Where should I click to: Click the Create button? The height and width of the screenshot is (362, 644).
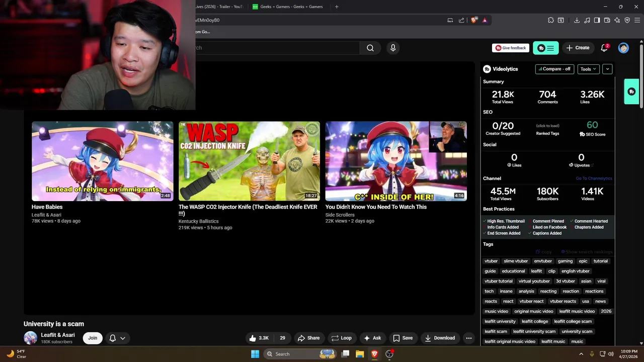coord(578,48)
